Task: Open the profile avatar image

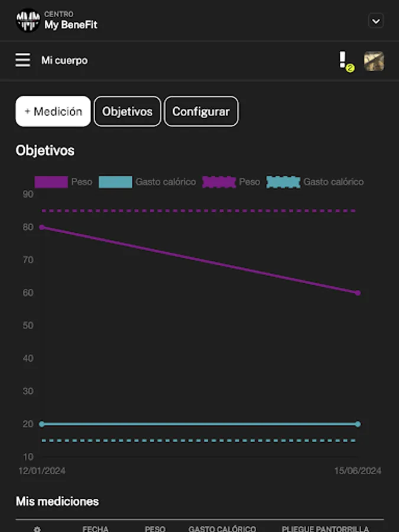Action: click(375, 60)
